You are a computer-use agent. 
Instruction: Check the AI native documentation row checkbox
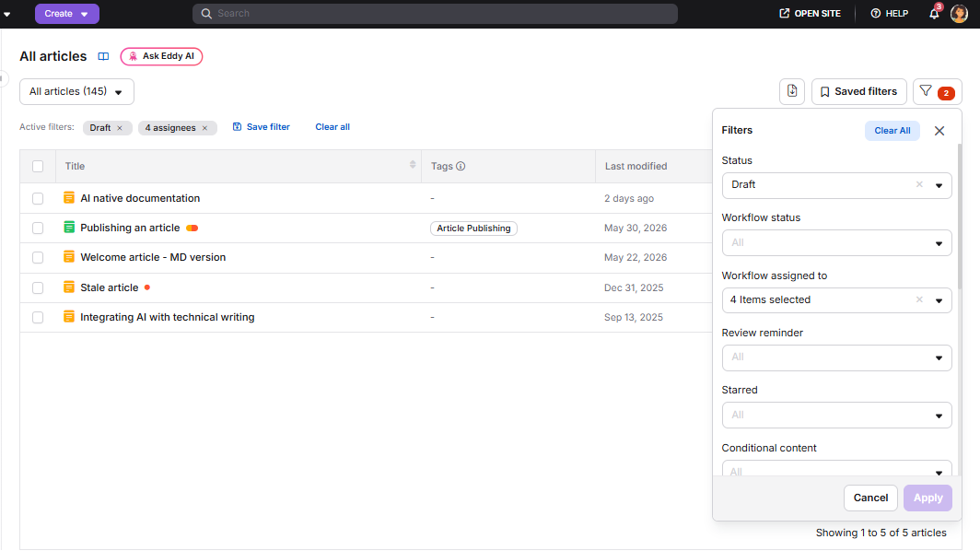click(38, 198)
